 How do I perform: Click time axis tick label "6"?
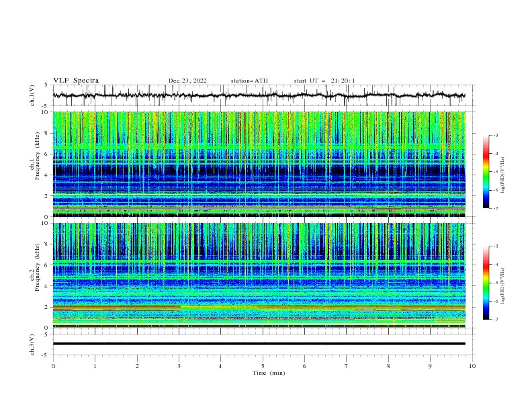[304, 366]
